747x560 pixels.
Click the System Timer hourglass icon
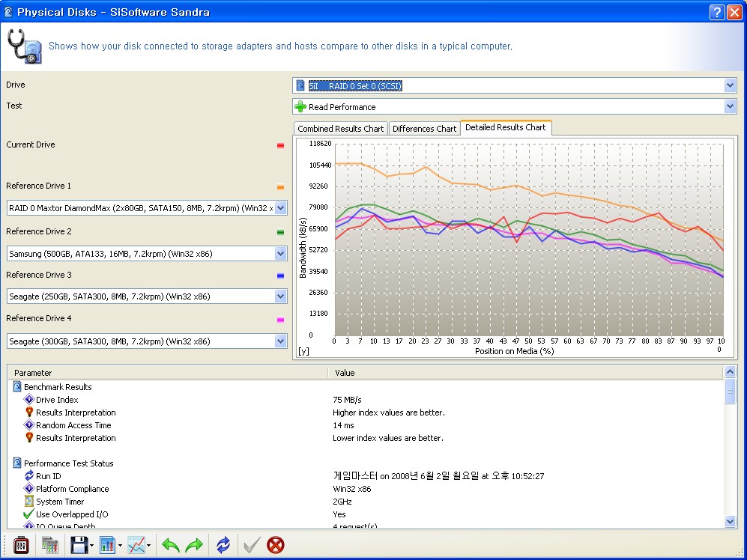[29, 501]
